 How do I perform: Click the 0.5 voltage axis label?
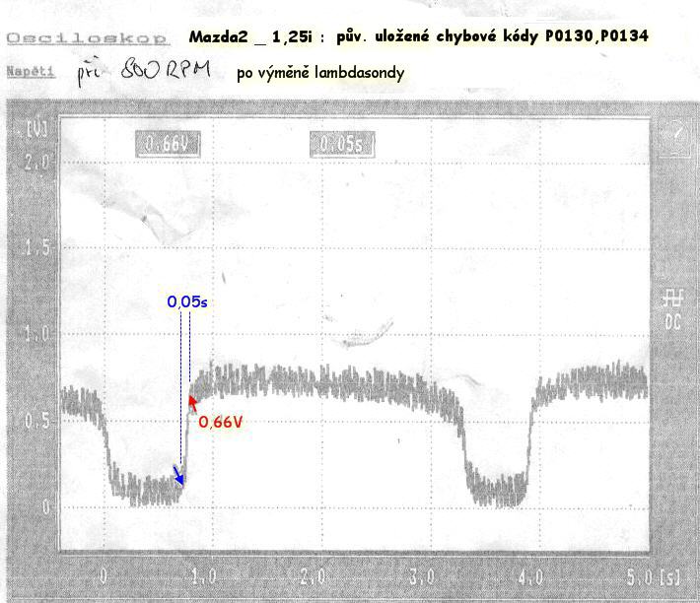36,421
